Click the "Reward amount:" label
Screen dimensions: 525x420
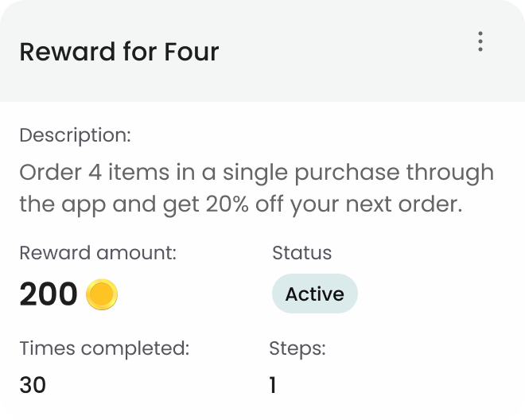click(x=98, y=254)
